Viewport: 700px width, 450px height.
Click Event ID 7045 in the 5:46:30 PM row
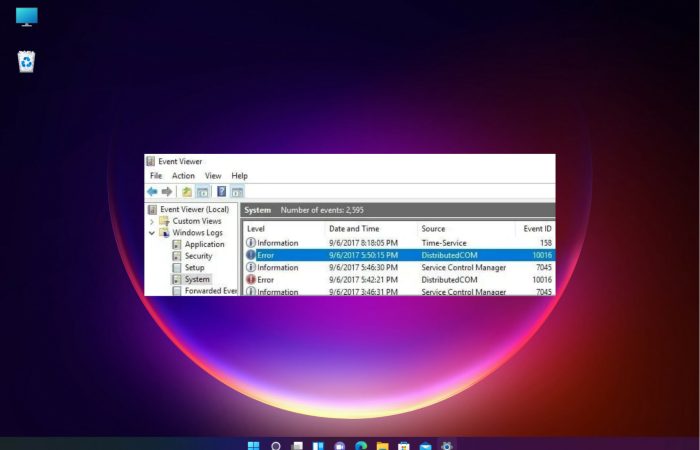(x=544, y=267)
